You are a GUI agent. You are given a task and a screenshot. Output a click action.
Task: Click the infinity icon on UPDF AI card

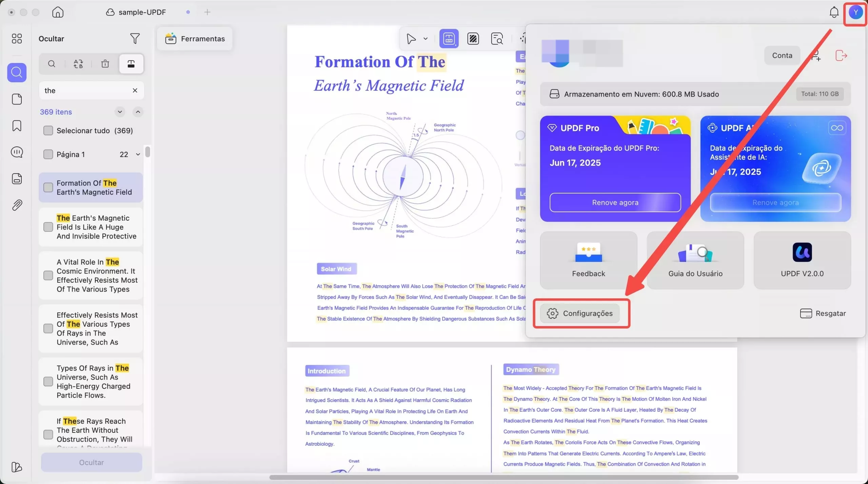click(837, 128)
